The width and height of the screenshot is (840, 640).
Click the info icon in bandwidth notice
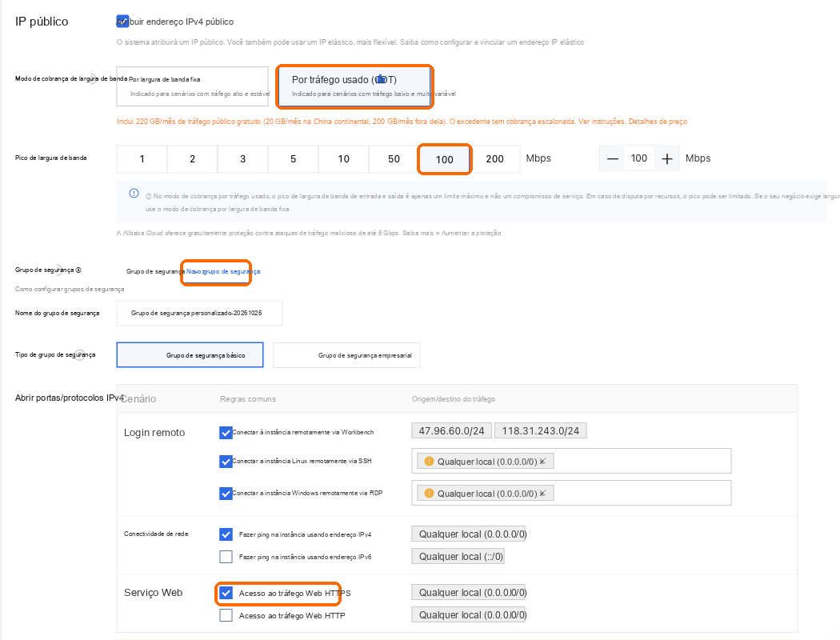click(134, 194)
